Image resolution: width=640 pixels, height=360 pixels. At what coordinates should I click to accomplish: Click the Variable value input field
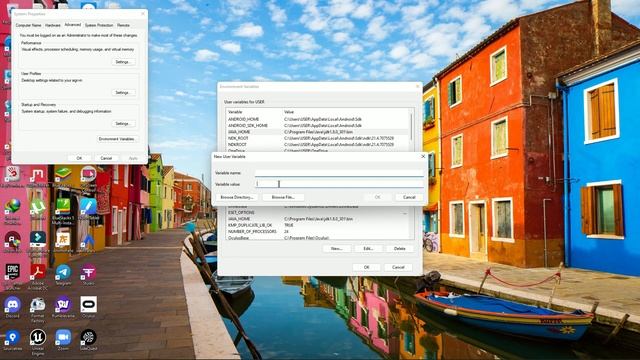click(339, 184)
